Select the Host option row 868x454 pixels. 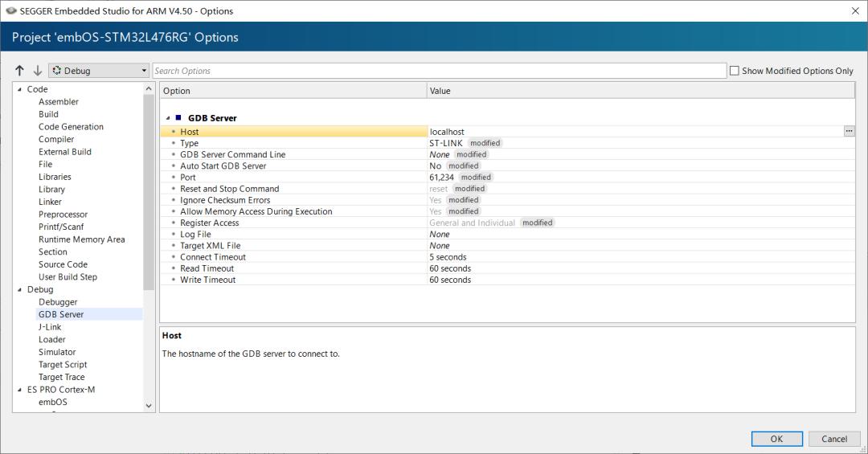293,132
